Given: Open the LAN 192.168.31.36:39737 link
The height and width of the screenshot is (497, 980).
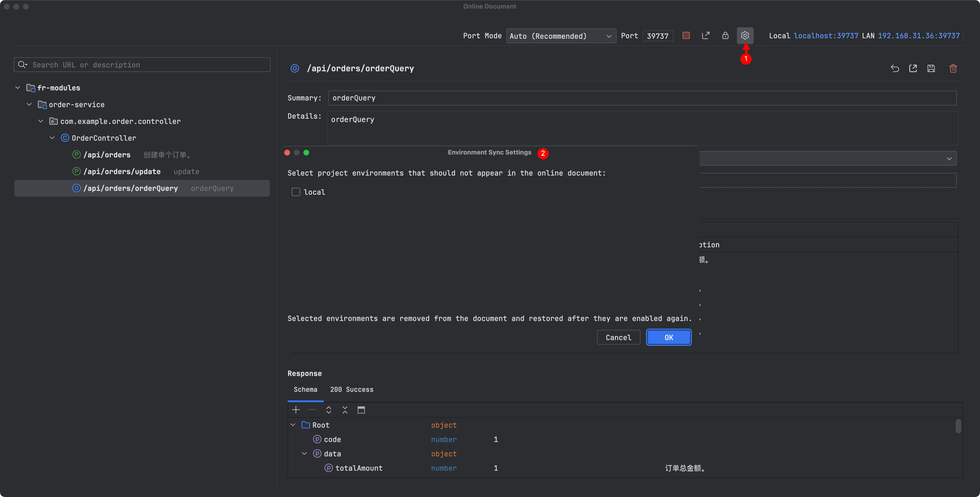Looking at the screenshot, I should (x=918, y=36).
